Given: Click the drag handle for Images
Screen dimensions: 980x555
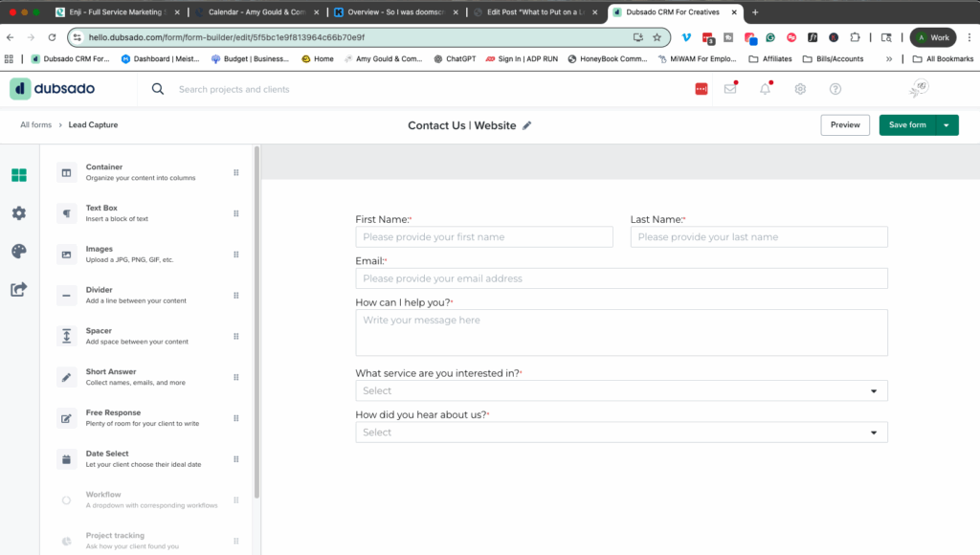Looking at the screenshot, I should coord(236,255).
